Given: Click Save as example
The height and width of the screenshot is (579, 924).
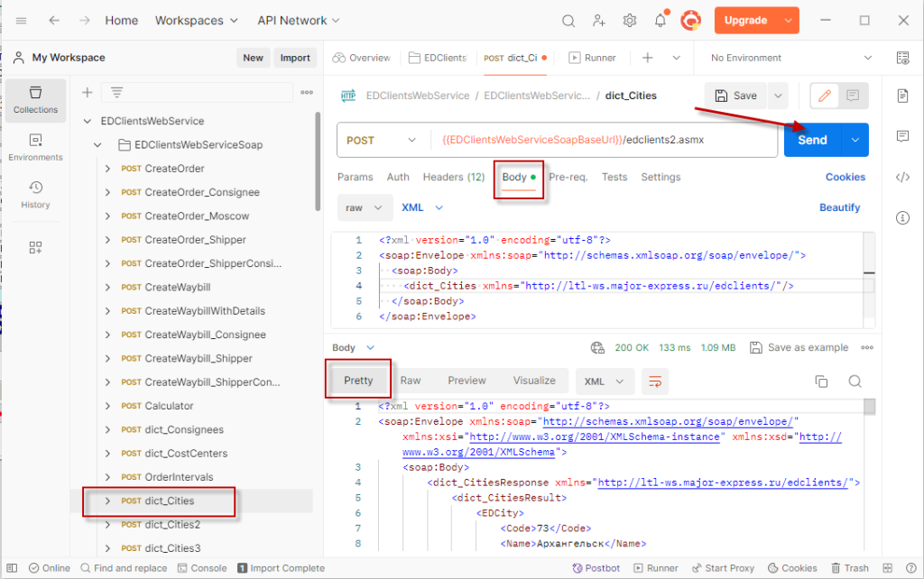Looking at the screenshot, I should tap(799, 347).
